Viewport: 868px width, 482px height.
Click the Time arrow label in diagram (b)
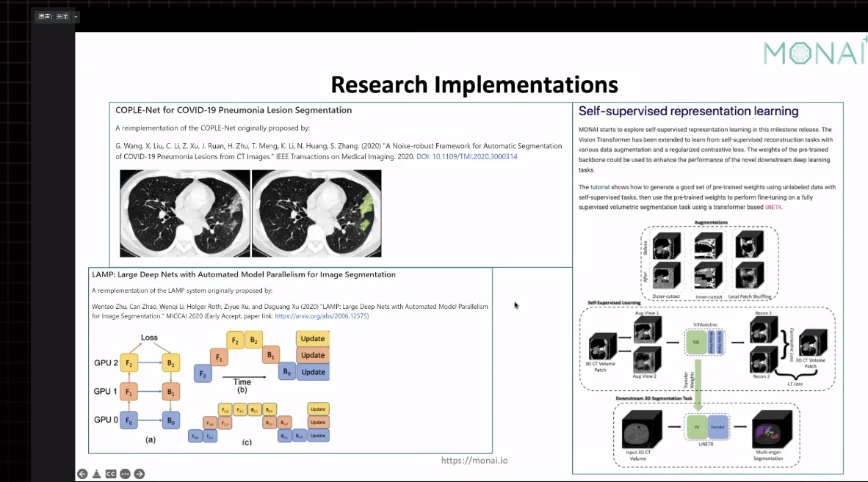click(x=242, y=381)
